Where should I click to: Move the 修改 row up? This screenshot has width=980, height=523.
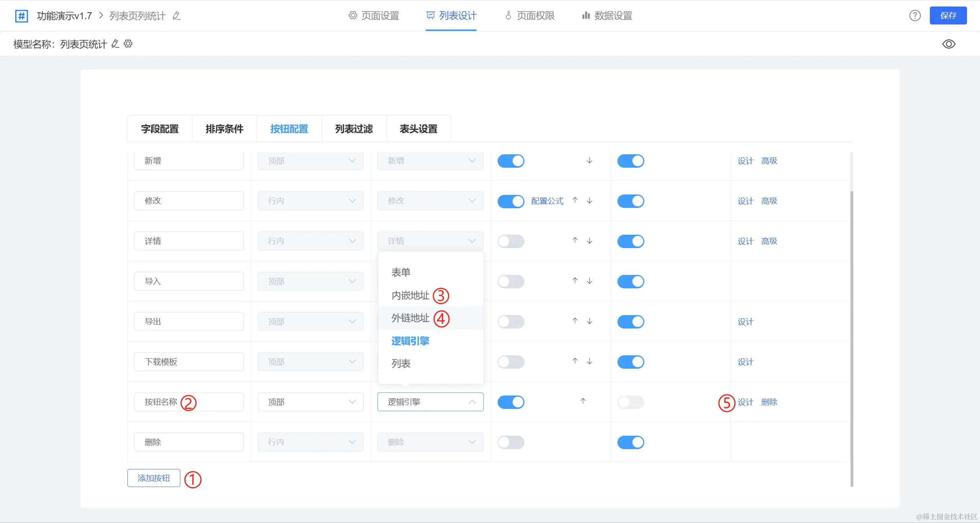click(575, 200)
